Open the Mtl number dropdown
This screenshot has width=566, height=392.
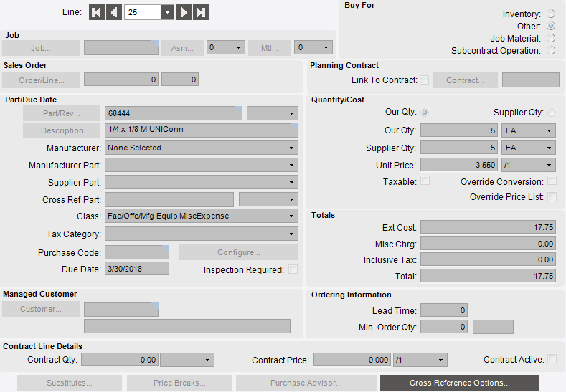[x=326, y=47]
